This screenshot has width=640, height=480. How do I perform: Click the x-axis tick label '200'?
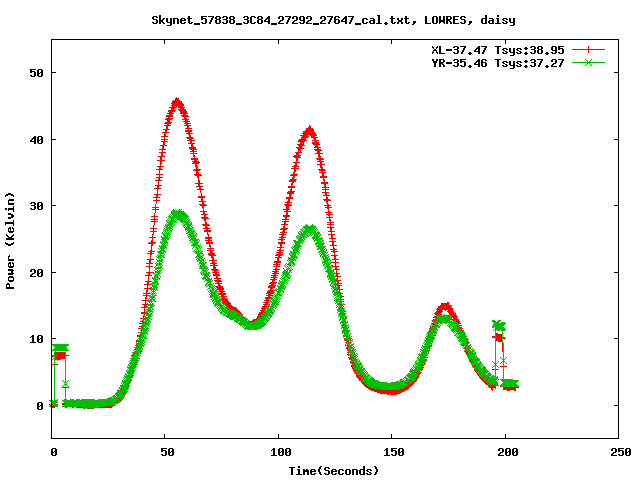(507, 452)
